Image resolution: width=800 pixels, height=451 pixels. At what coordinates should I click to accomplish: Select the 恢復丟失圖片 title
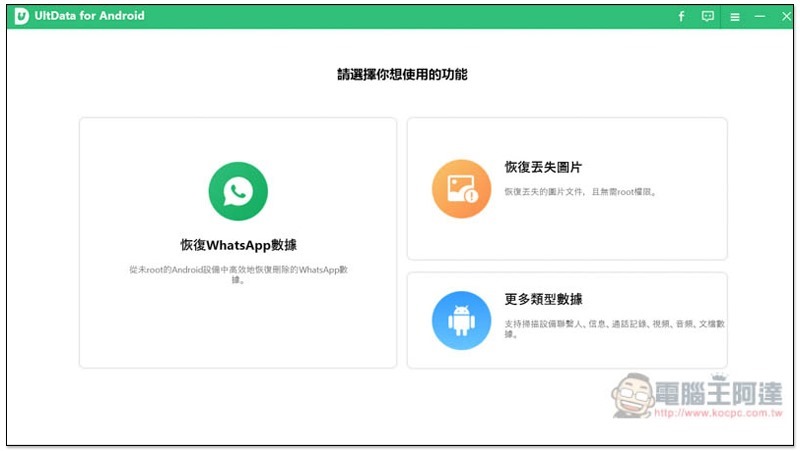[x=543, y=167]
